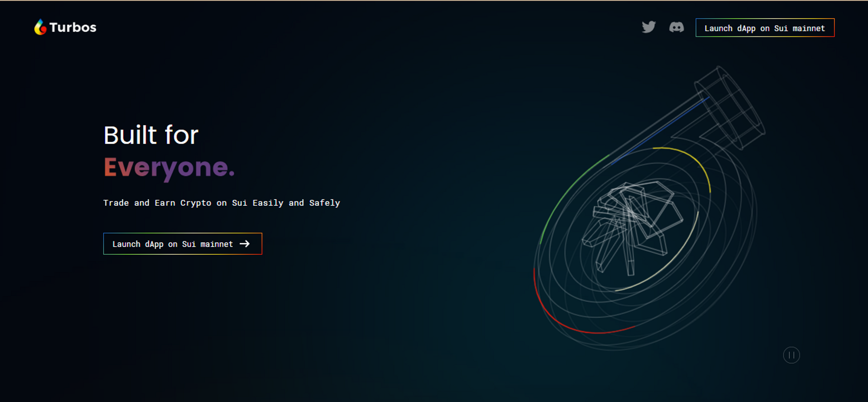868x402 pixels.
Task: Click the Turbos wordmark text
Action: tap(73, 27)
